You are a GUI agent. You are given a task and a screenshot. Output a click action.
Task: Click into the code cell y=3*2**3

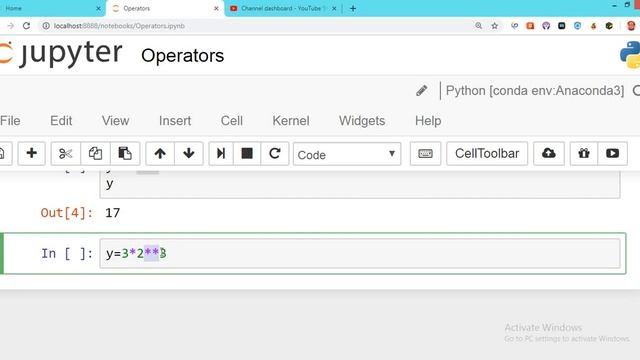point(360,253)
